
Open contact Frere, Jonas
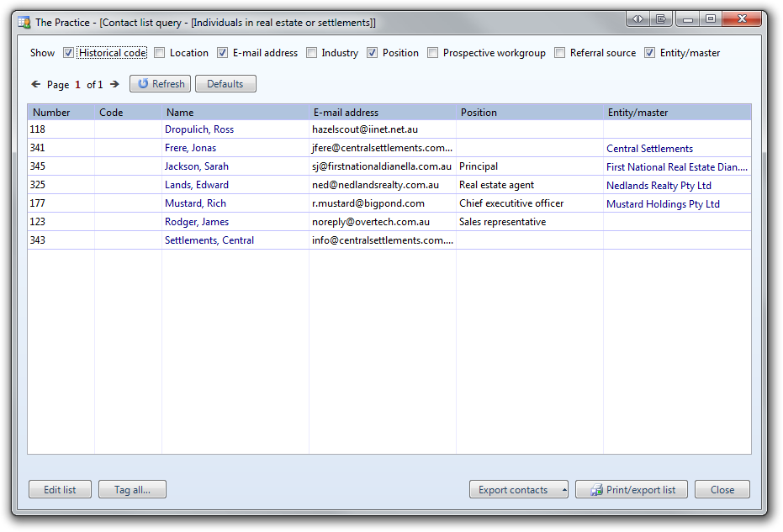click(x=190, y=148)
